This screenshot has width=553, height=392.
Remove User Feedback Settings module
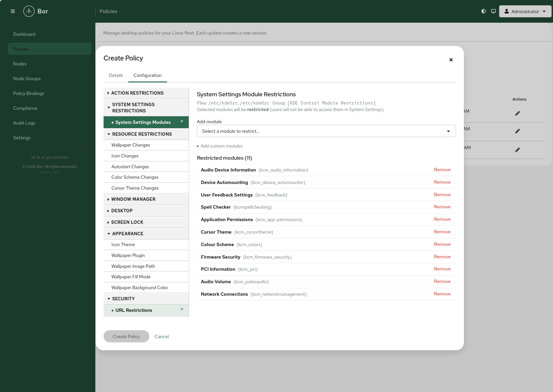pyautogui.click(x=442, y=195)
